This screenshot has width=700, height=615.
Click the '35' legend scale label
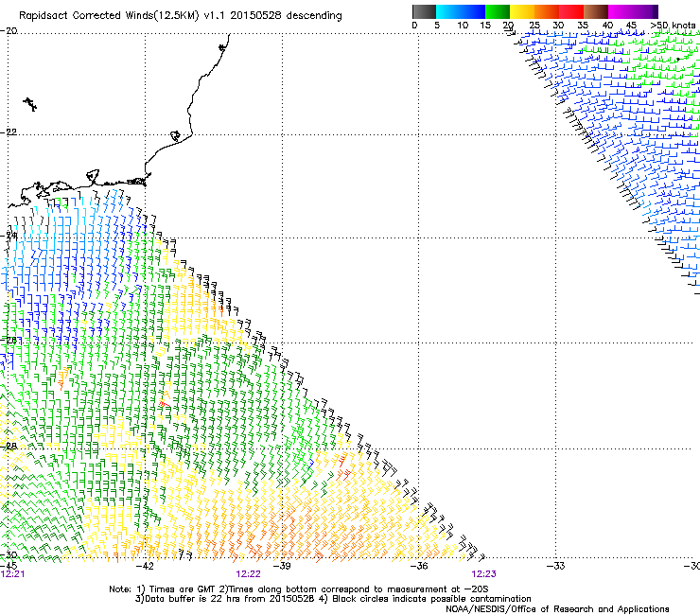pos(583,25)
